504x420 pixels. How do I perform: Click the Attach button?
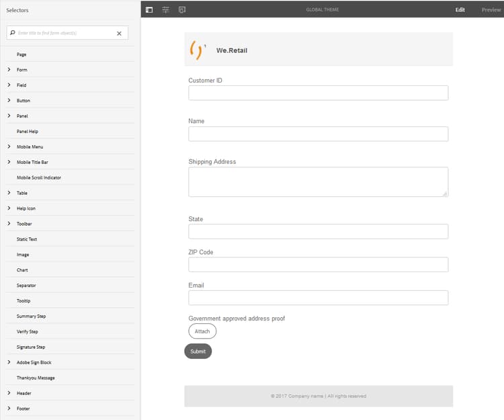(x=202, y=331)
